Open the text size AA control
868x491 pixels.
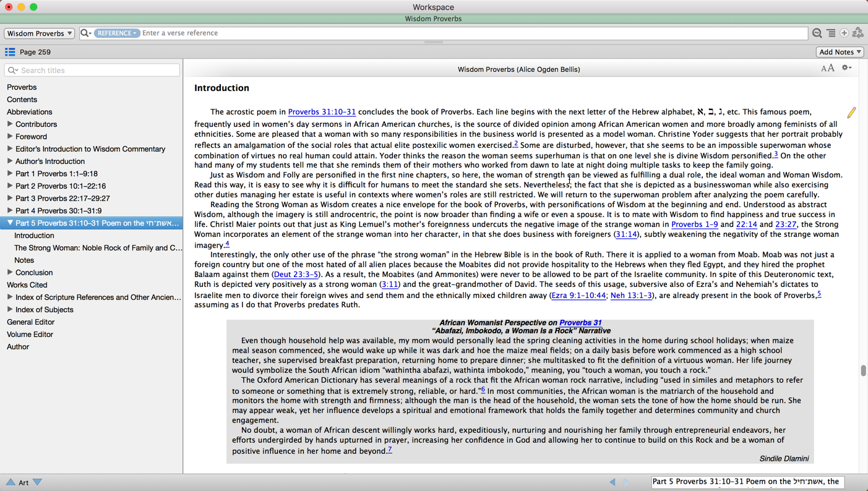pyautogui.click(x=827, y=68)
